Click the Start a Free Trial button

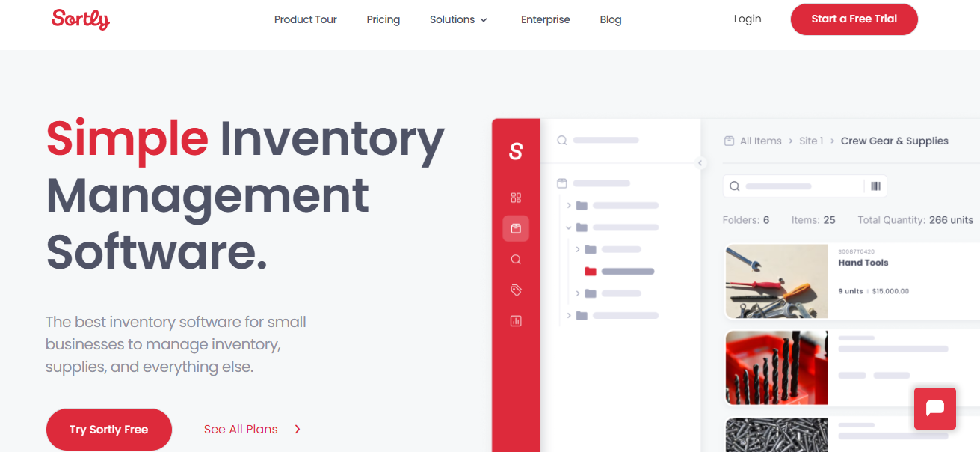(x=854, y=19)
